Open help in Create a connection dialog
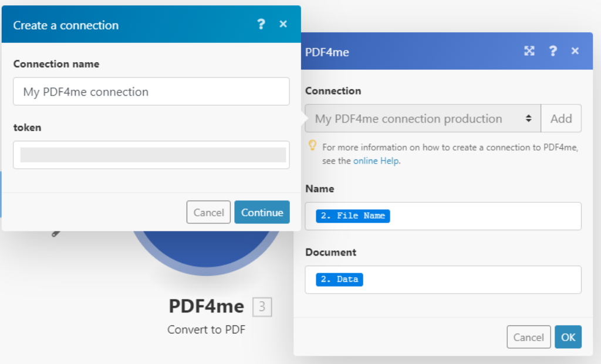The image size is (601, 364). pos(261,24)
